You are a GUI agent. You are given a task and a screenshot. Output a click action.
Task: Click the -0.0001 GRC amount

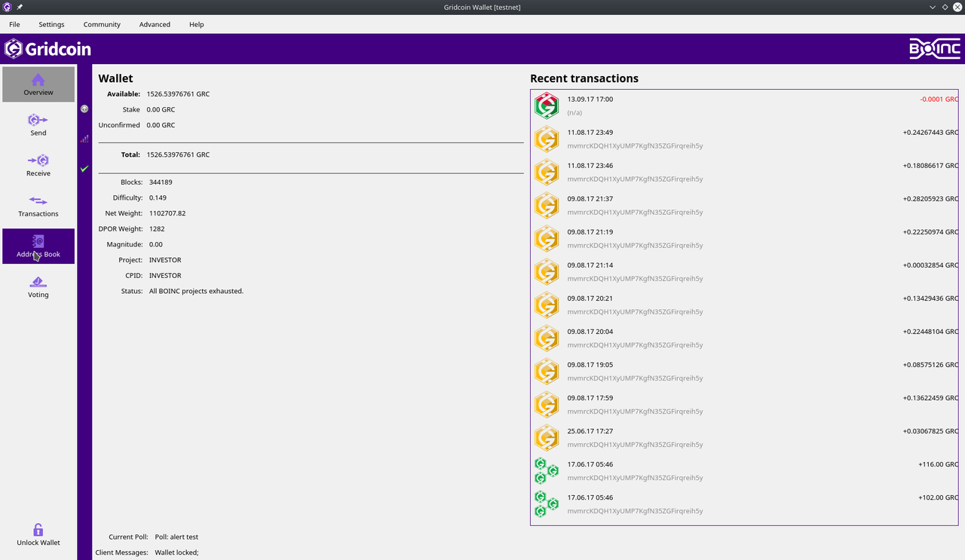coord(939,99)
